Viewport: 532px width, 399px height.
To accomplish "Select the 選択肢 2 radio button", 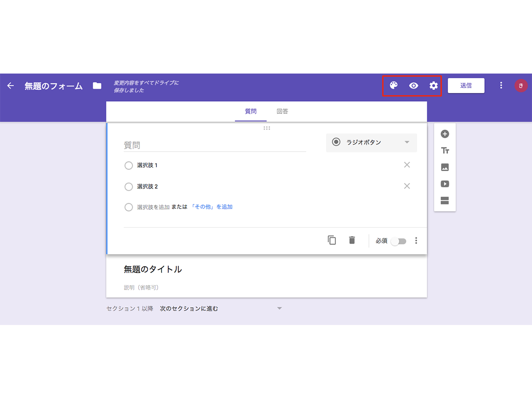I will [129, 186].
